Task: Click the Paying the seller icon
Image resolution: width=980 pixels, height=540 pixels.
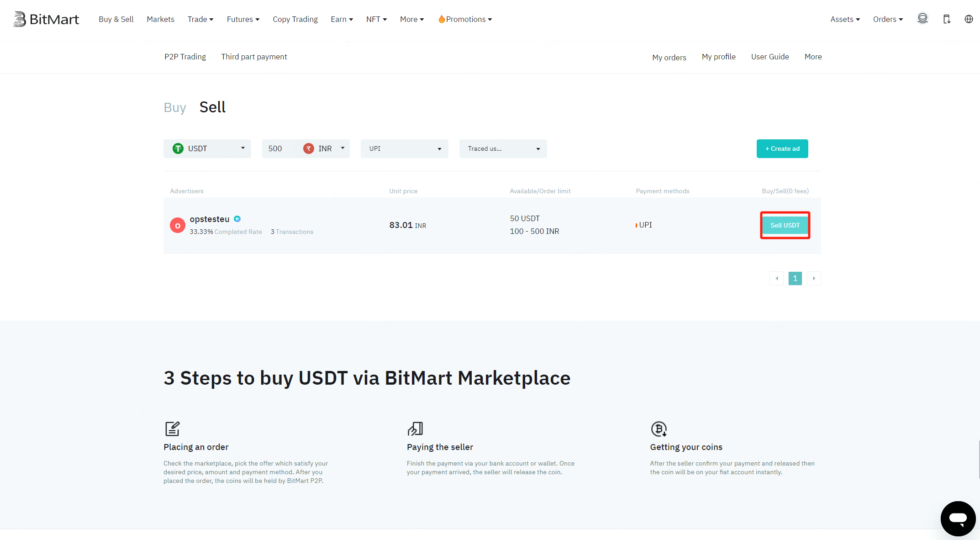Action: coord(415,429)
